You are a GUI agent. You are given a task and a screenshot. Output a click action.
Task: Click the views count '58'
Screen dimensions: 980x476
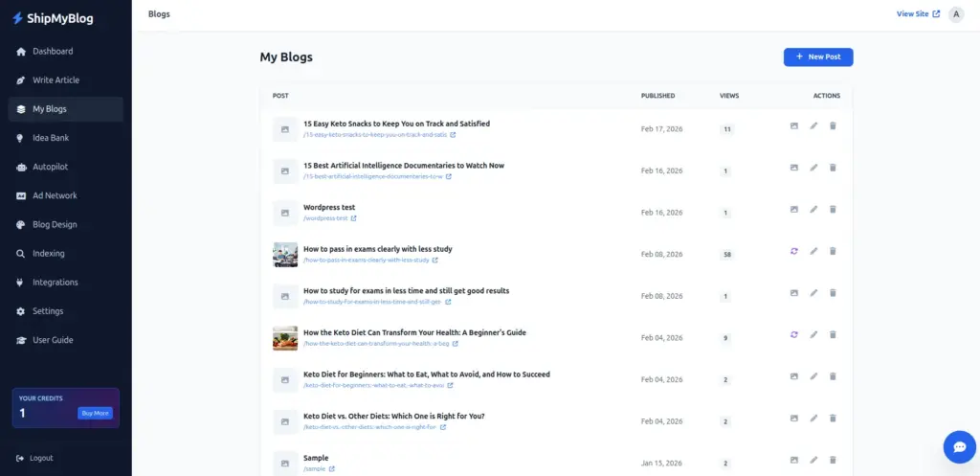click(x=726, y=255)
